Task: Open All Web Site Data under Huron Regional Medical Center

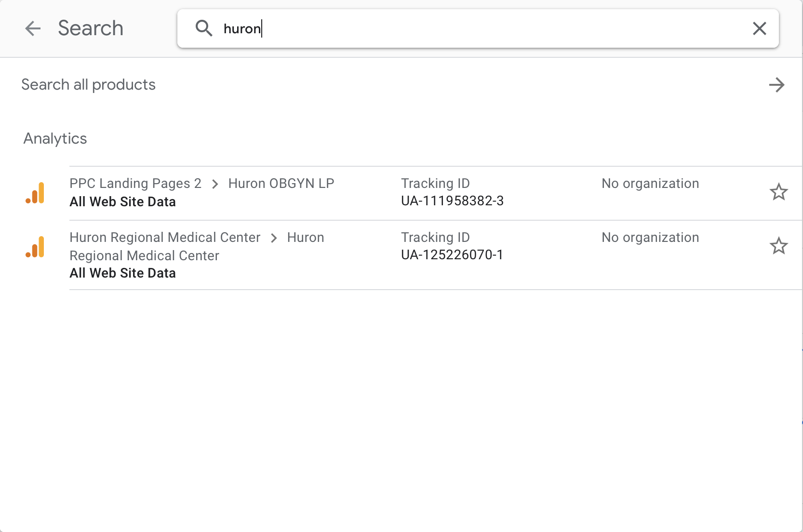Action: [122, 273]
